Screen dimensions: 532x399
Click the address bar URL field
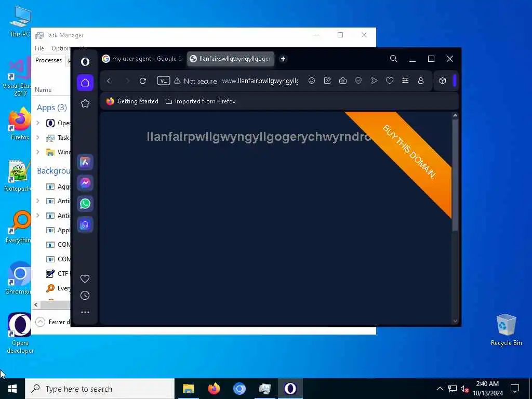tap(260, 81)
